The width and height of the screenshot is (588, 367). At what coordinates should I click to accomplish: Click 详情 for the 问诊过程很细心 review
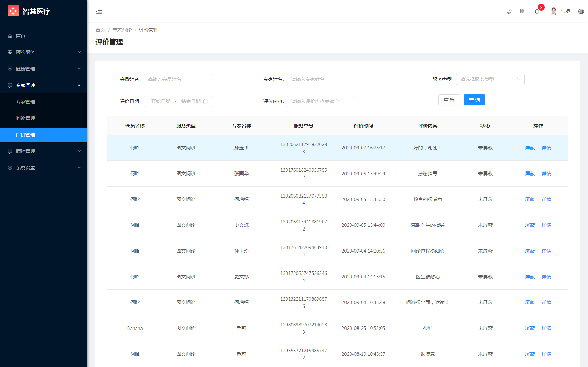tap(546, 251)
